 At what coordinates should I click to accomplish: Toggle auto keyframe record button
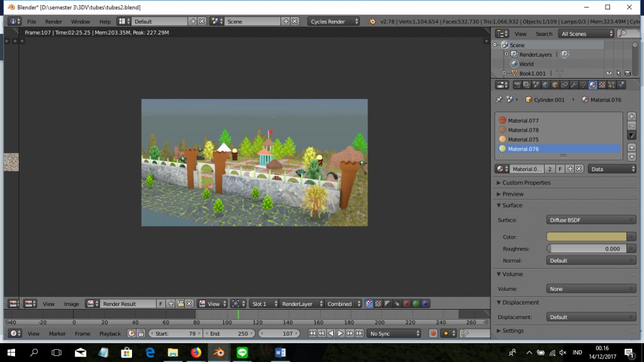tap(433, 334)
